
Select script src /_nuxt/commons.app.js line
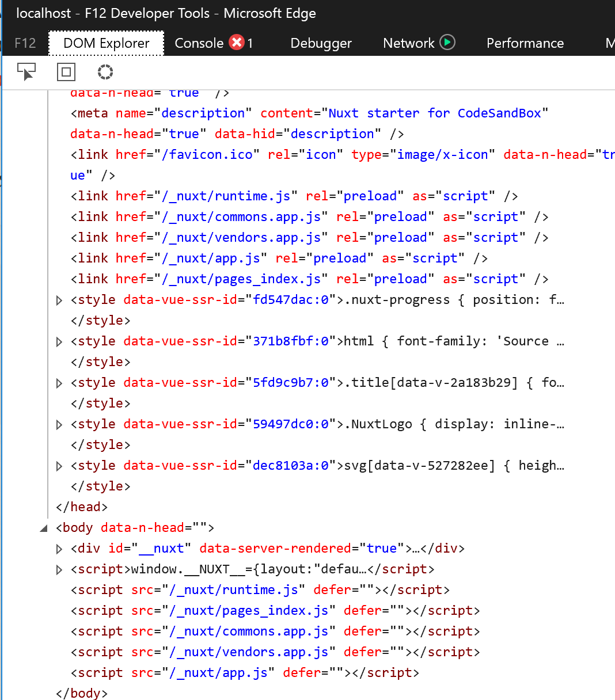(275, 631)
